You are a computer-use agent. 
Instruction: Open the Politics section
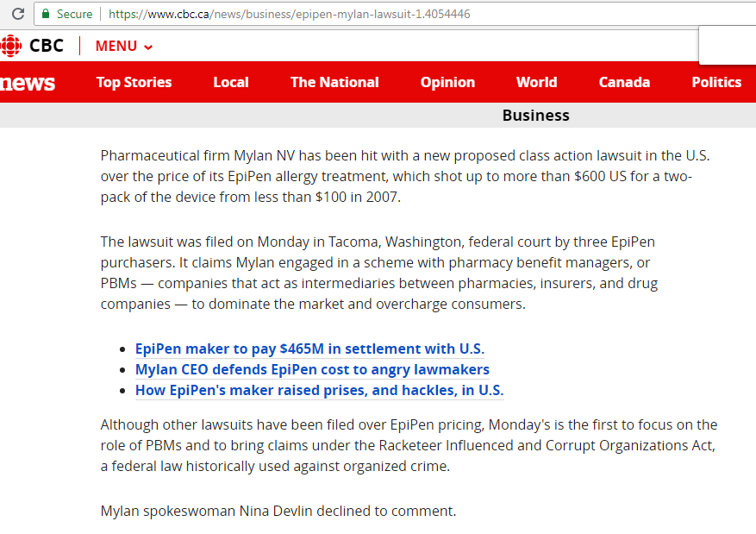click(716, 82)
